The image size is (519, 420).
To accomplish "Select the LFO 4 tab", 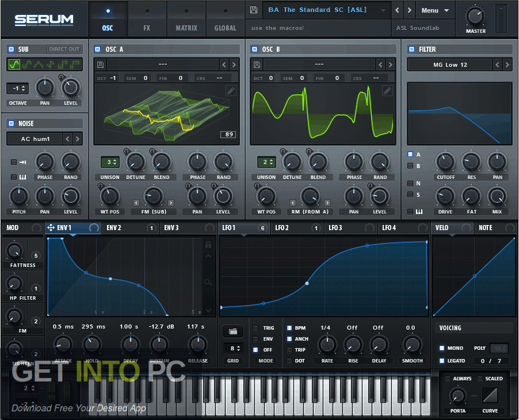I will pos(404,228).
